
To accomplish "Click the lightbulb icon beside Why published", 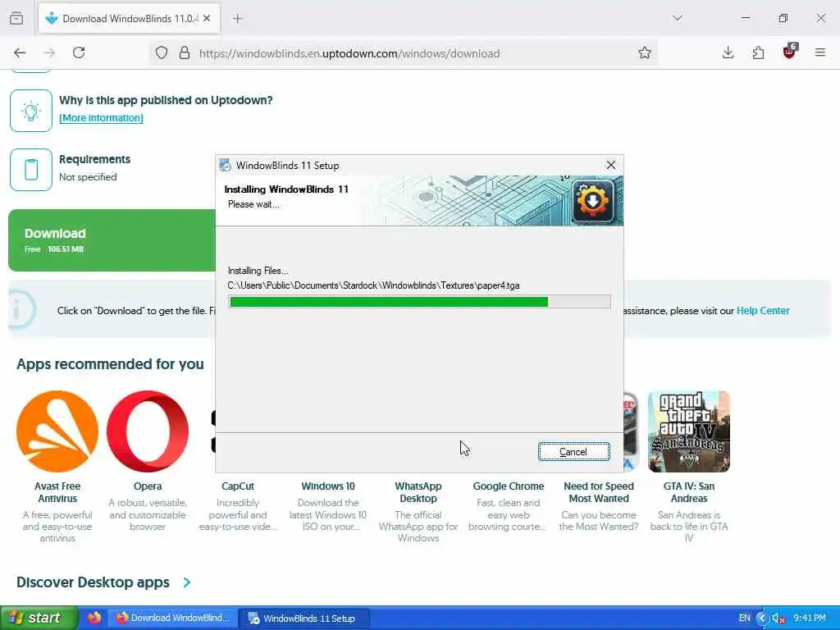I will point(31,111).
